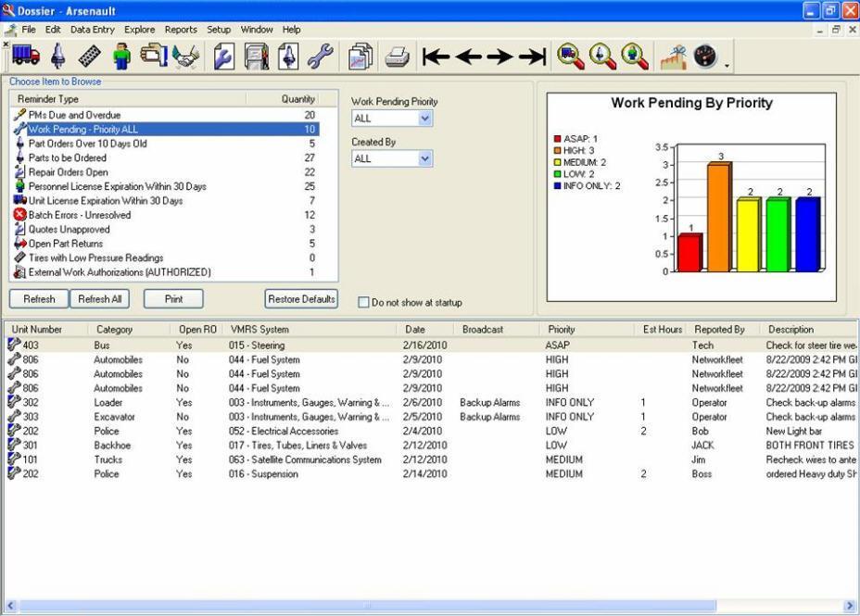
Task: Select Personnel License Expiration Within 30 Days
Action: (x=165, y=186)
